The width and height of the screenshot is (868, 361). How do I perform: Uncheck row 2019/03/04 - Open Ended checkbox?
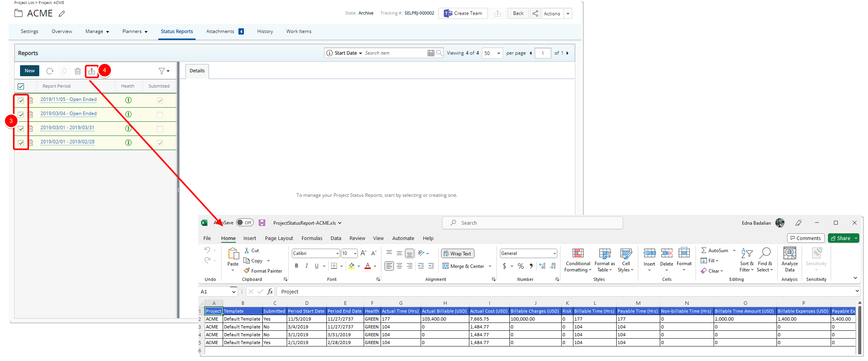click(x=21, y=115)
